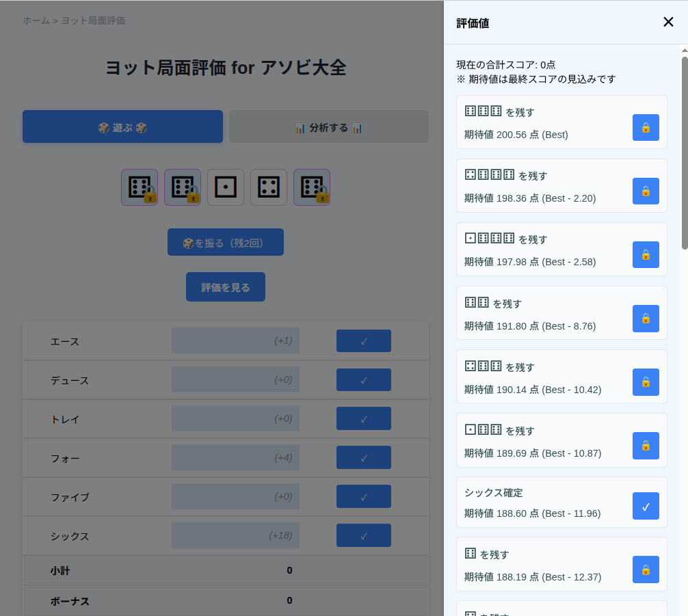688x616 pixels.
Task: Click lock icon on the 191.80 suggestion card
Action: (646, 318)
